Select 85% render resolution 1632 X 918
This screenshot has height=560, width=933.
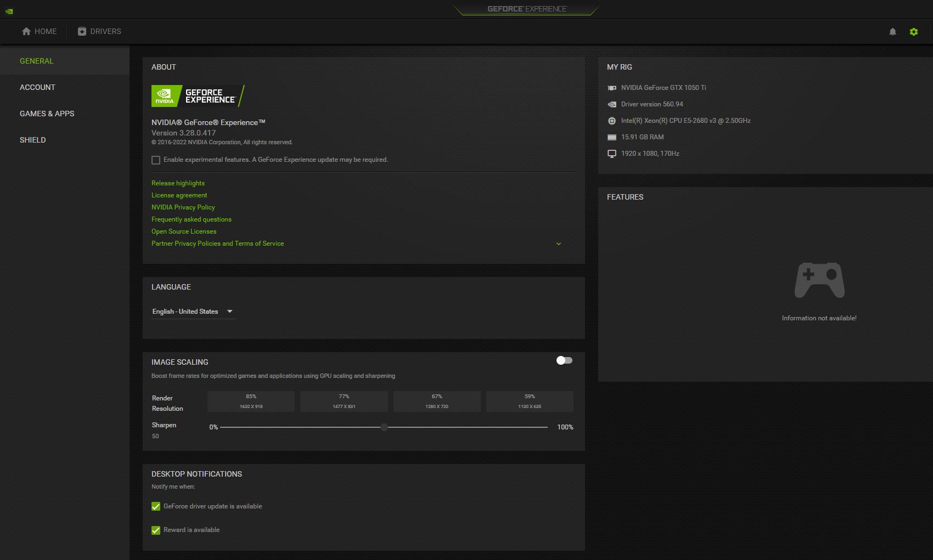coord(251,401)
